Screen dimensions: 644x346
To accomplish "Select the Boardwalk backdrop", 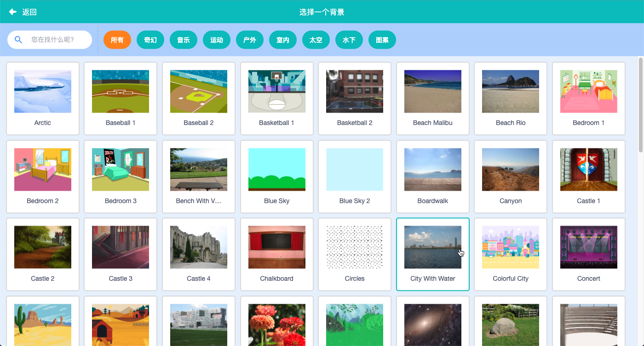I will pos(433,176).
